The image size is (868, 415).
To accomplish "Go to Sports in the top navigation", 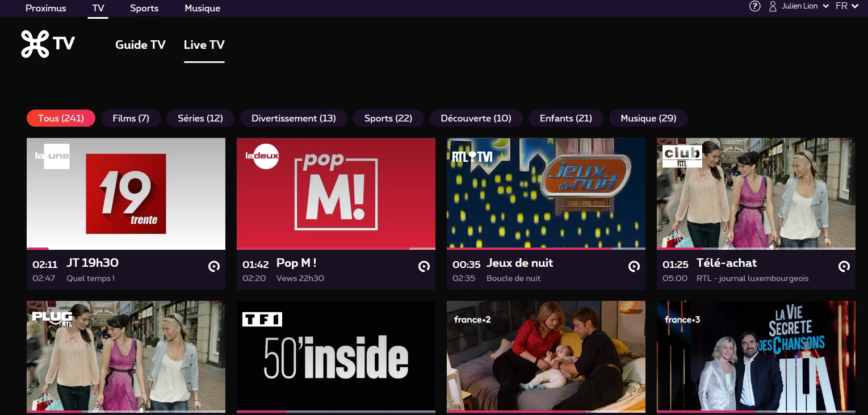I will (x=144, y=8).
